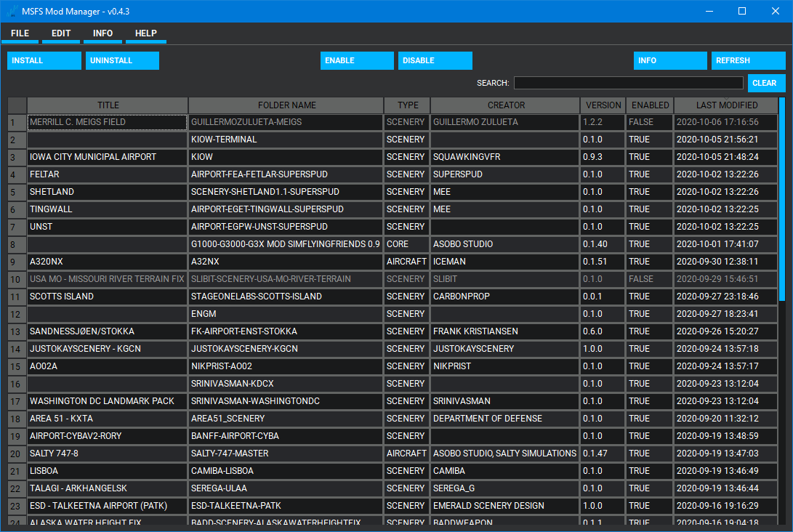Screen dimensions: 793x532
Task: Sort by FOLDER NAME column header
Action: click(x=286, y=105)
